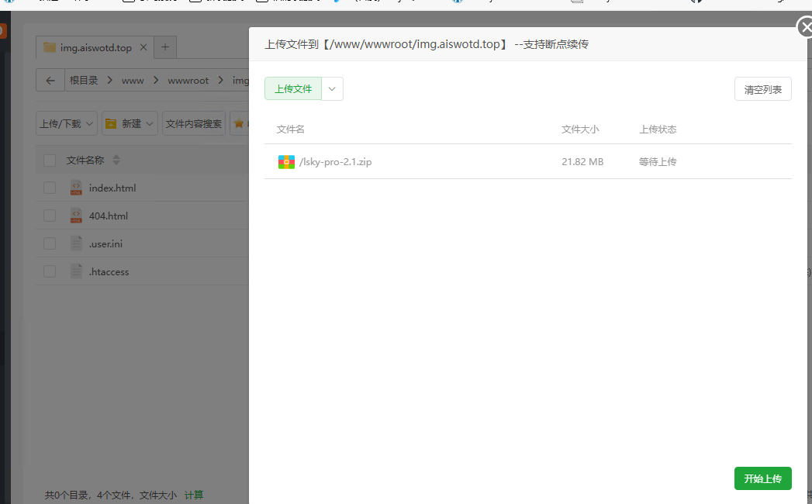Image resolution: width=812 pixels, height=504 pixels.
Task: Click the .htaccess file icon
Action: click(76, 271)
